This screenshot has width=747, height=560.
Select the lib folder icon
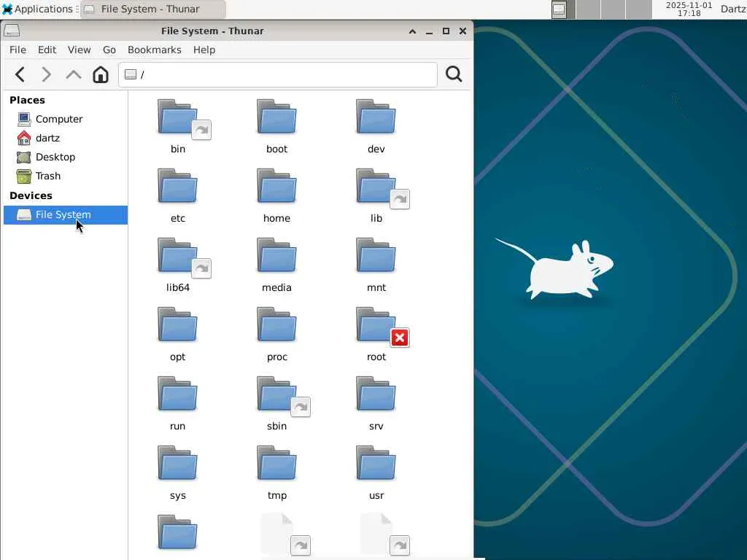376,186
